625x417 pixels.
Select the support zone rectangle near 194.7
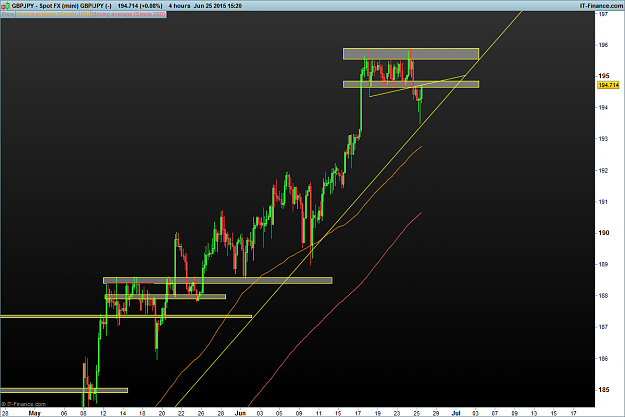pyautogui.click(x=411, y=84)
